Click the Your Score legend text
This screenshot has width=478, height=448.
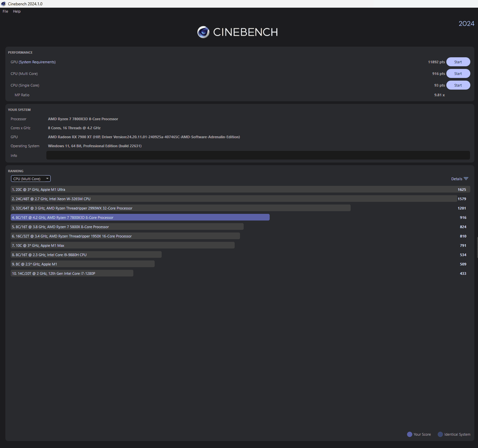422,434
